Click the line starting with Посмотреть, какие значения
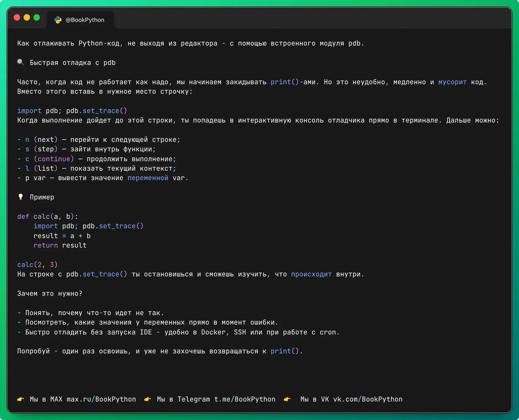 (148, 322)
